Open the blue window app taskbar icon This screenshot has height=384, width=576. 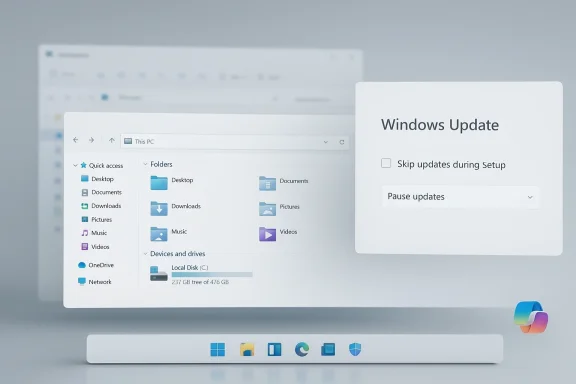point(328,349)
